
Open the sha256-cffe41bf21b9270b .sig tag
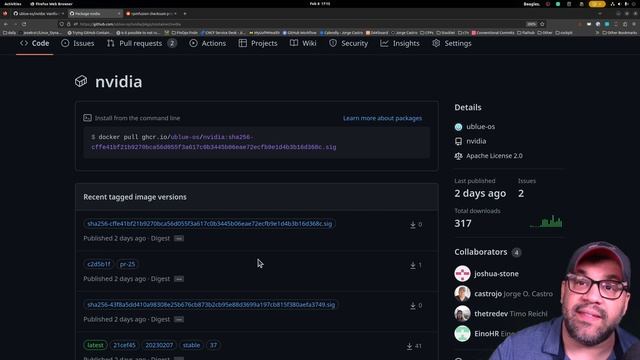(x=210, y=224)
